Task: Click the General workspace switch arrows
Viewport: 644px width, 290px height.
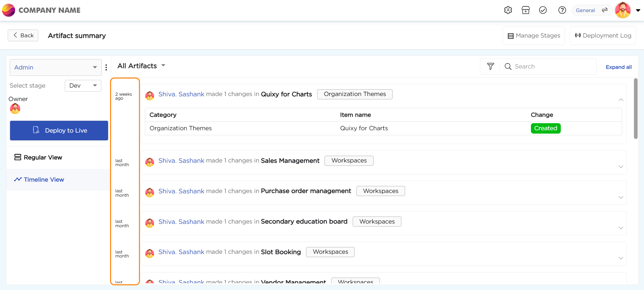Action: coord(605,10)
